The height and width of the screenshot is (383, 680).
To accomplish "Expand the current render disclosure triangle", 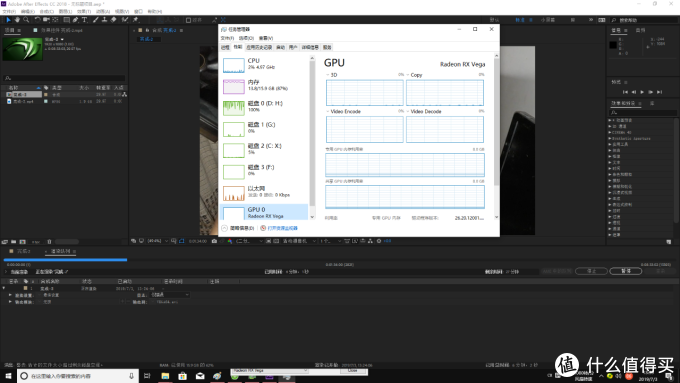I will click(x=6, y=272).
